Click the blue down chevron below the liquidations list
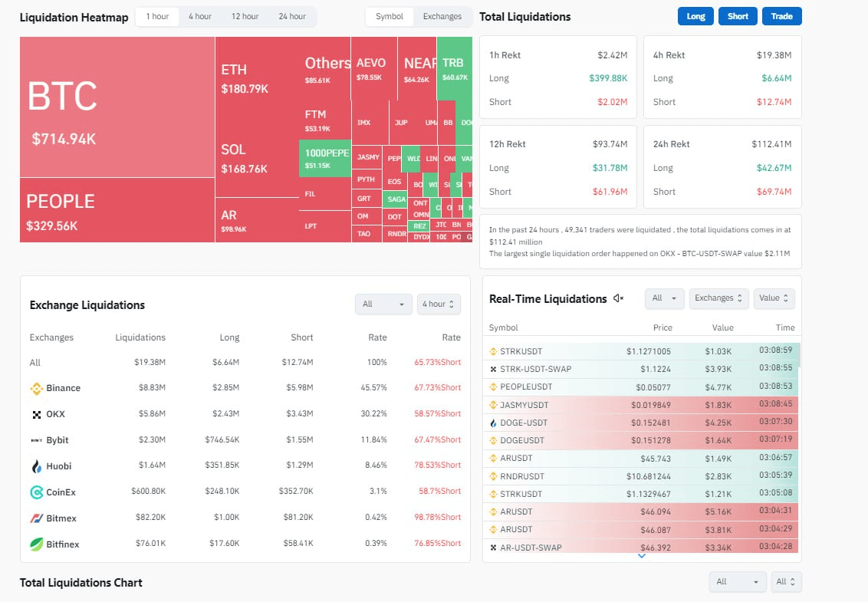The image size is (868, 602). (642, 556)
